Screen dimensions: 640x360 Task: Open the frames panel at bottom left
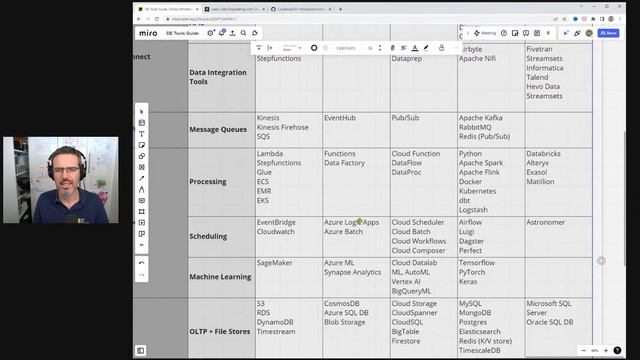(x=140, y=351)
